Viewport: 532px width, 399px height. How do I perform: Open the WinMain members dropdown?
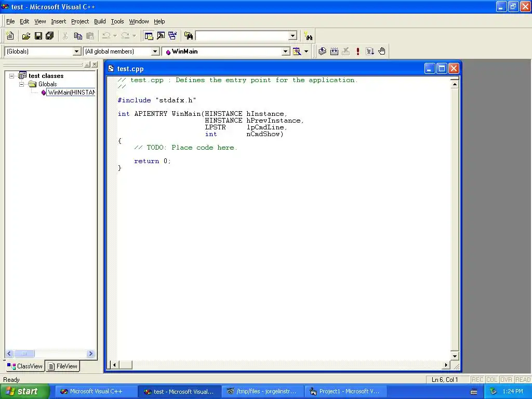pyautogui.click(x=286, y=51)
